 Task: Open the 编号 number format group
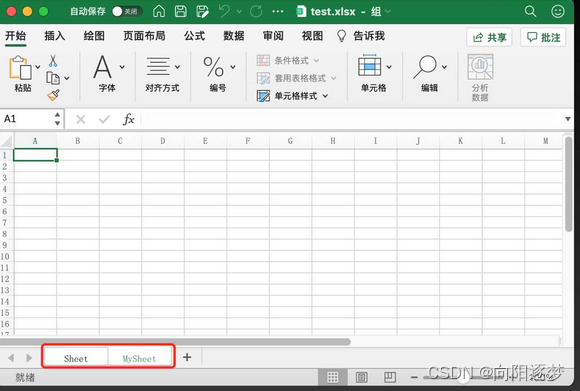(218, 74)
